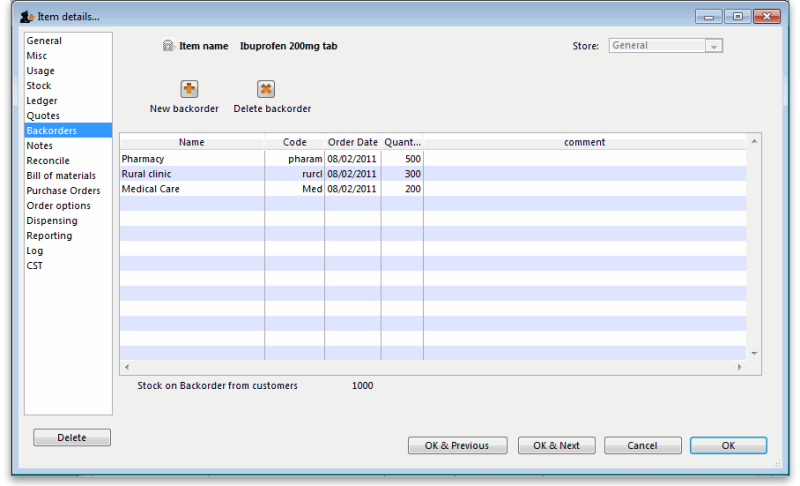Open the Log section
This screenshot has height=486, width=800.
click(68, 251)
